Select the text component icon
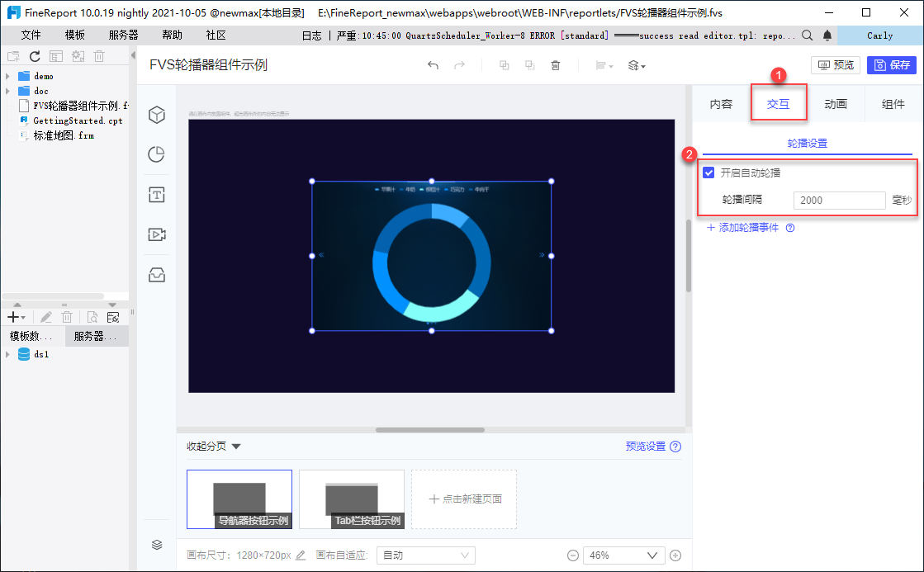The width and height of the screenshot is (924, 572). pos(157,195)
